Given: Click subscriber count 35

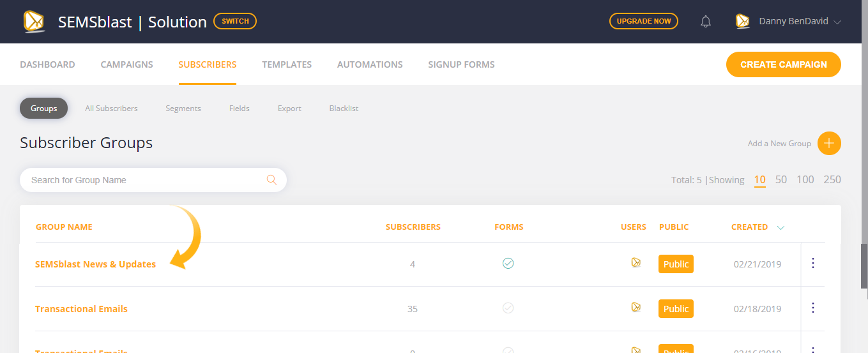Looking at the screenshot, I should [x=413, y=309].
